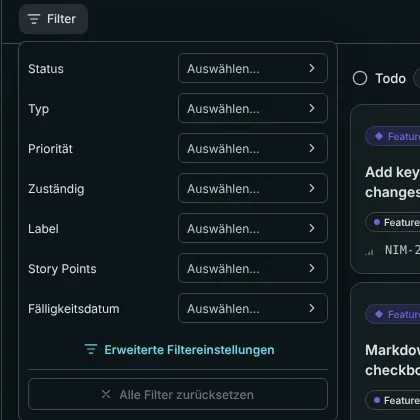The image size is (420, 420).
Task: Open Erweiterte Filtereinstellungen link
Action: click(179, 350)
